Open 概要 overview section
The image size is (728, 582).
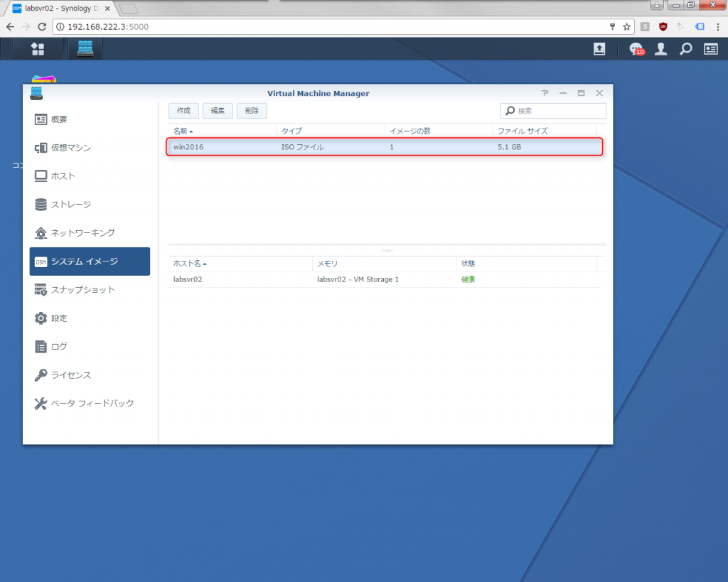(90, 120)
